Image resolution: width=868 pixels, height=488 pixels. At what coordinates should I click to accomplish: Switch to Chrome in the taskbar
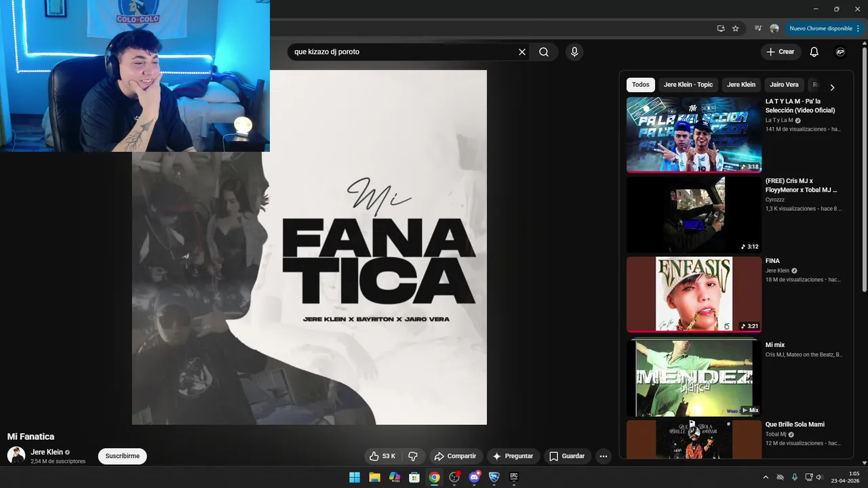434,477
